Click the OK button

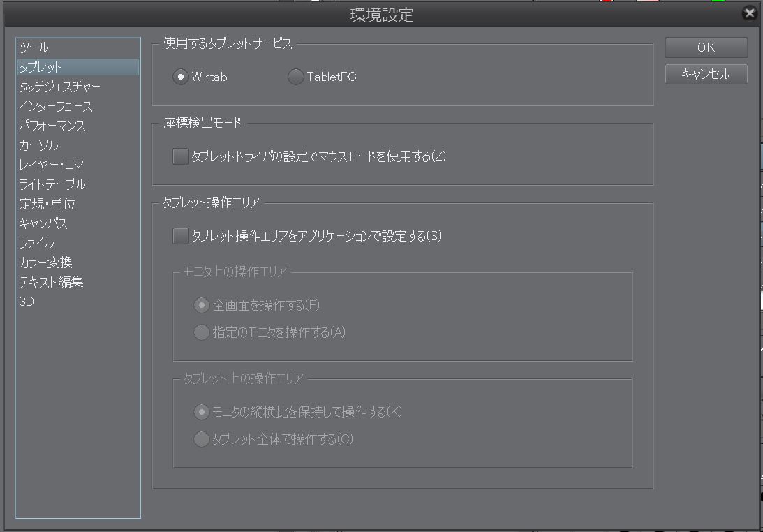706,47
